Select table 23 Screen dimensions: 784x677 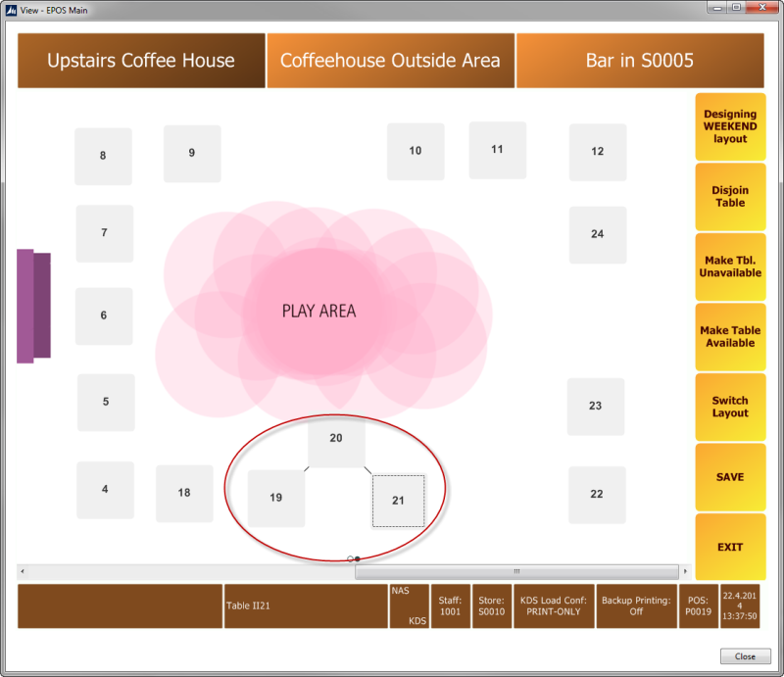(596, 407)
